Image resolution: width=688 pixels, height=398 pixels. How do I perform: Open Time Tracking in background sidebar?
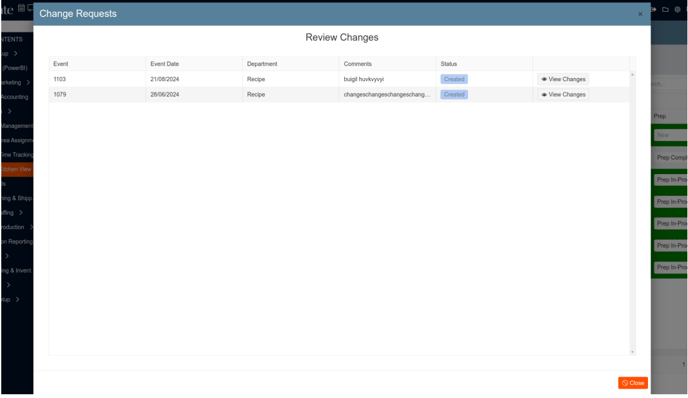pyautogui.click(x=17, y=155)
